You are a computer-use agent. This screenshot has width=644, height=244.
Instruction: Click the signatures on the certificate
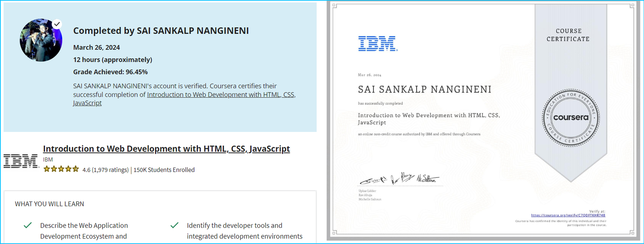400,178
